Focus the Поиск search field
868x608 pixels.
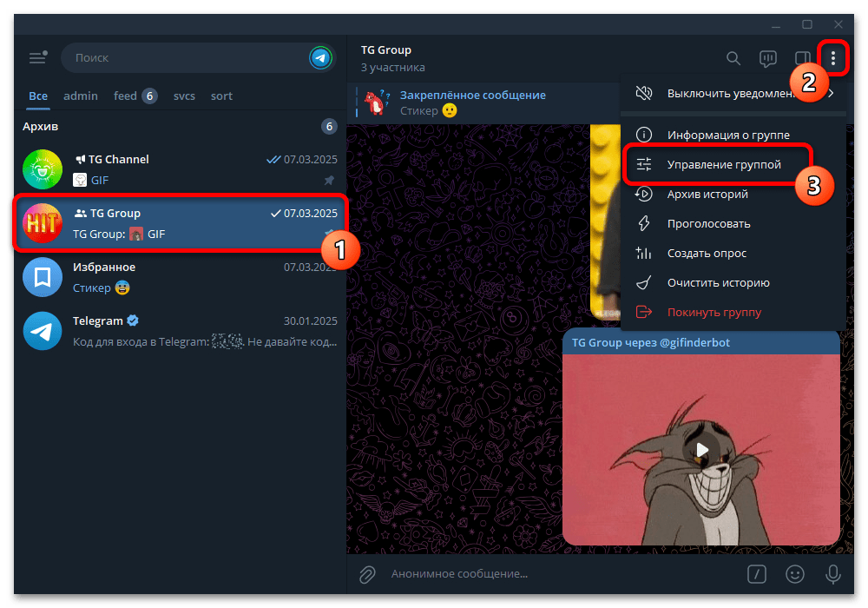pos(199,57)
